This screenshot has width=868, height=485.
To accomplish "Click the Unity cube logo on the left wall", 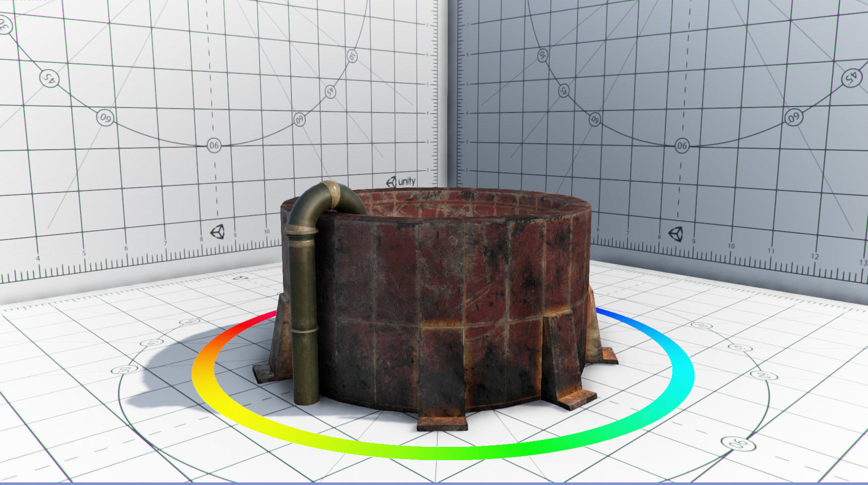I will pyautogui.click(x=217, y=232).
